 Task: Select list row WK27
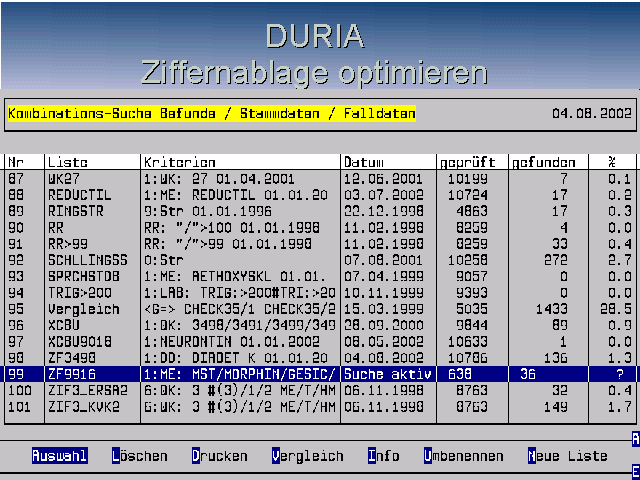coord(320,179)
